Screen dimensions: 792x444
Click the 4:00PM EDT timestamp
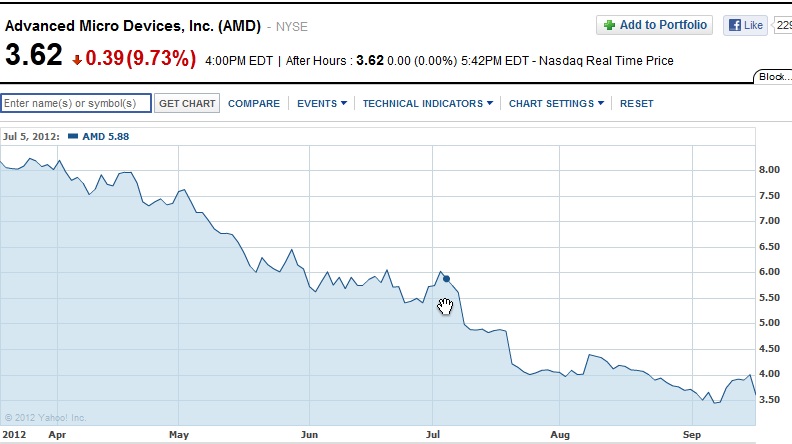point(239,61)
